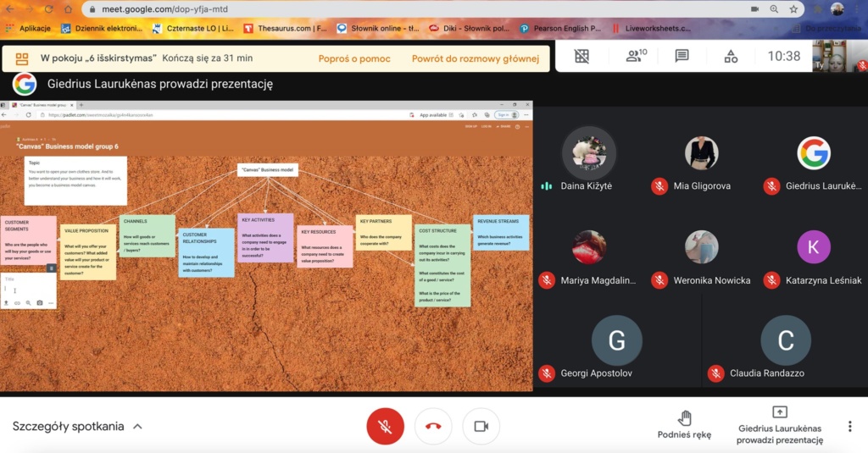The width and height of the screenshot is (868, 453).
Task: Unmute the microphone in the bottom bar
Action: 385,426
